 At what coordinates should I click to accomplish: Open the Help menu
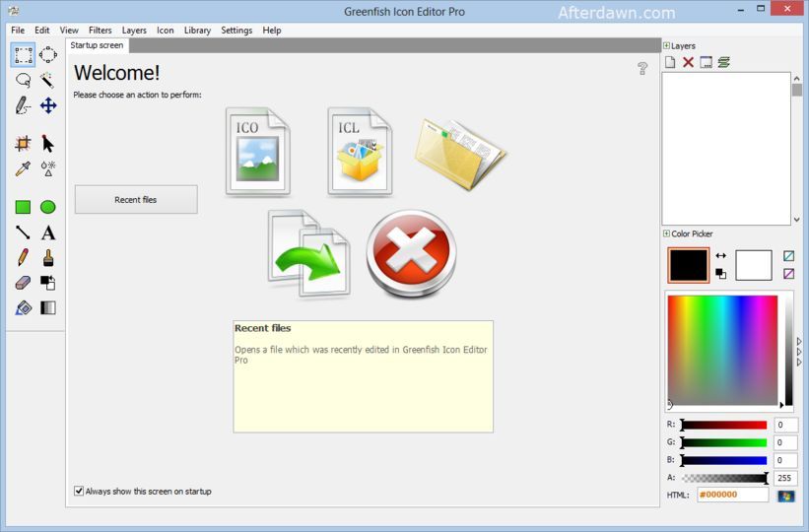pyautogui.click(x=272, y=30)
